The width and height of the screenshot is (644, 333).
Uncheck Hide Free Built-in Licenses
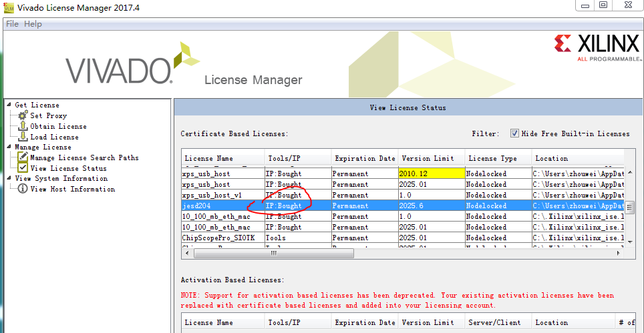point(514,133)
